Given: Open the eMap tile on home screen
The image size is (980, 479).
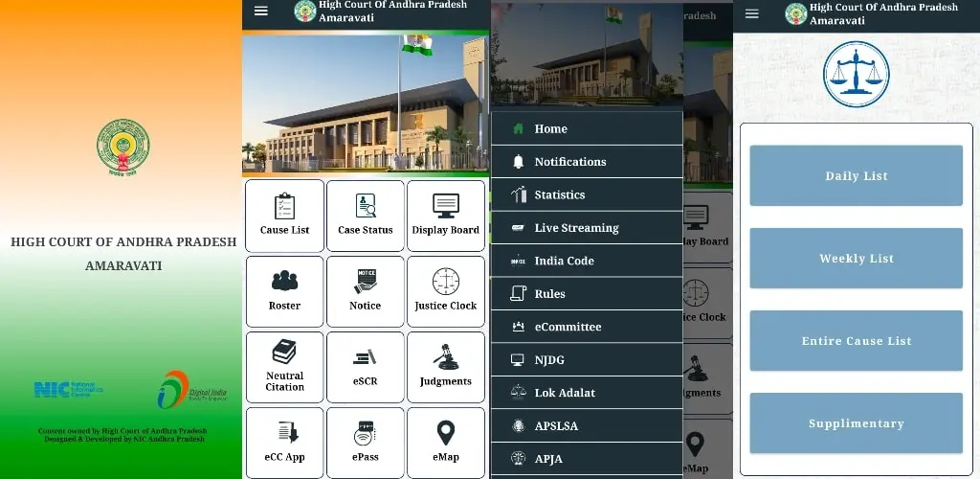Looking at the screenshot, I should [446, 443].
